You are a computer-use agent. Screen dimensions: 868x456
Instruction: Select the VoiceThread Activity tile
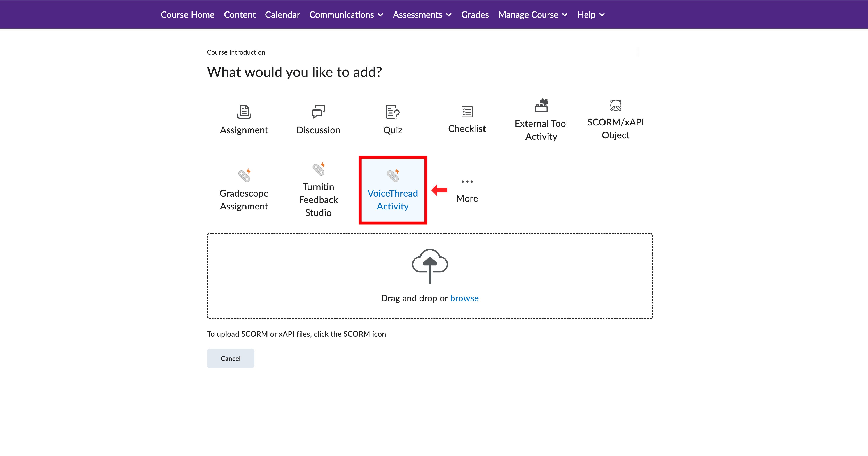[393, 190]
